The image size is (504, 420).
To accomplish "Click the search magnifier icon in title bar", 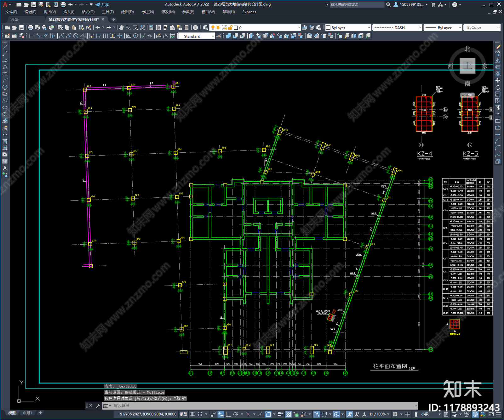I will coord(388,4).
